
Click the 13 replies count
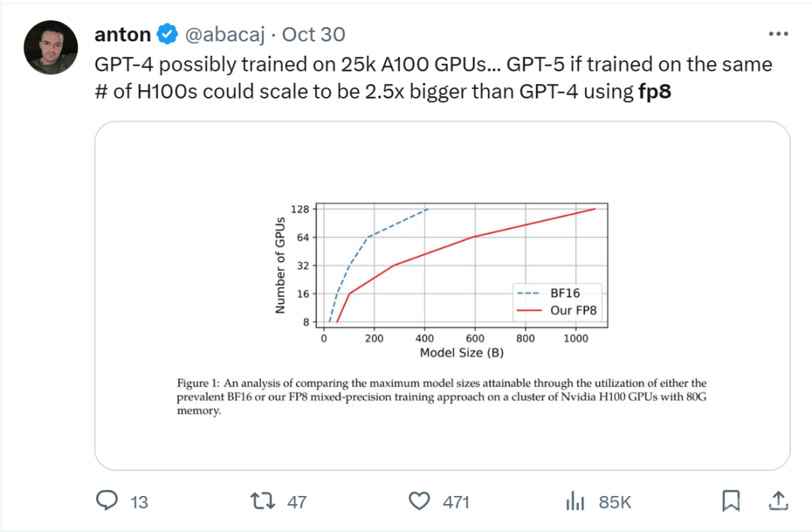click(x=139, y=502)
